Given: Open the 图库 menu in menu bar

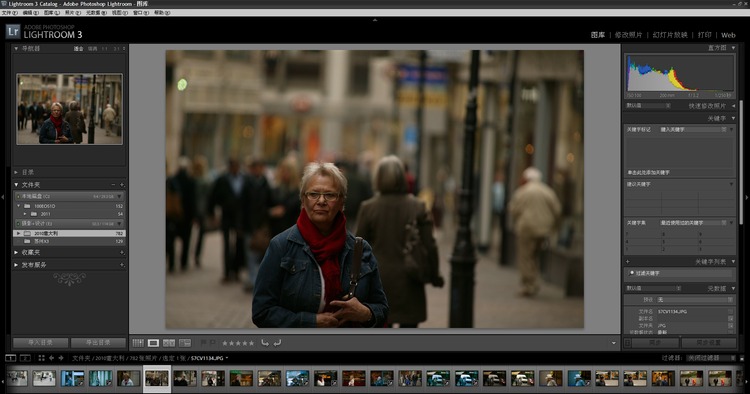Looking at the screenshot, I should (52, 13).
